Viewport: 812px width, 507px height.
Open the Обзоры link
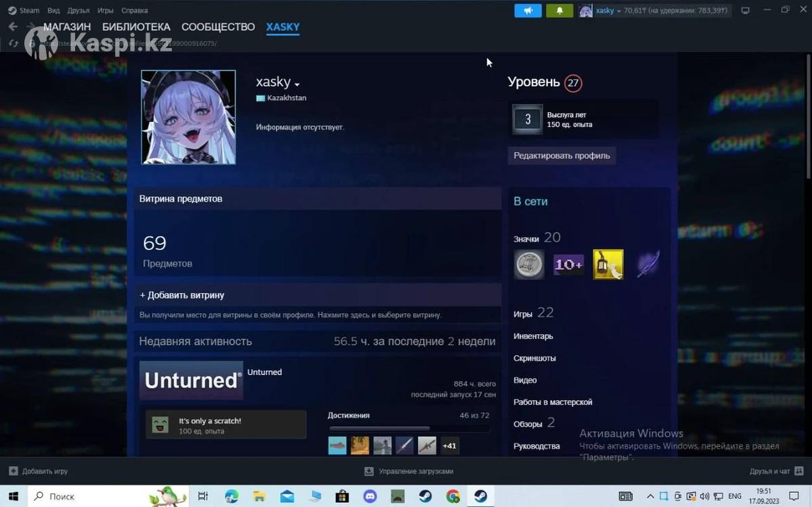(534, 423)
